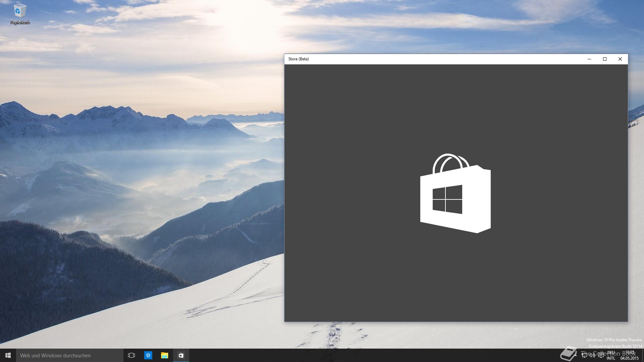
Task: Open File Explorer from the taskbar
Action: (164, 355)
